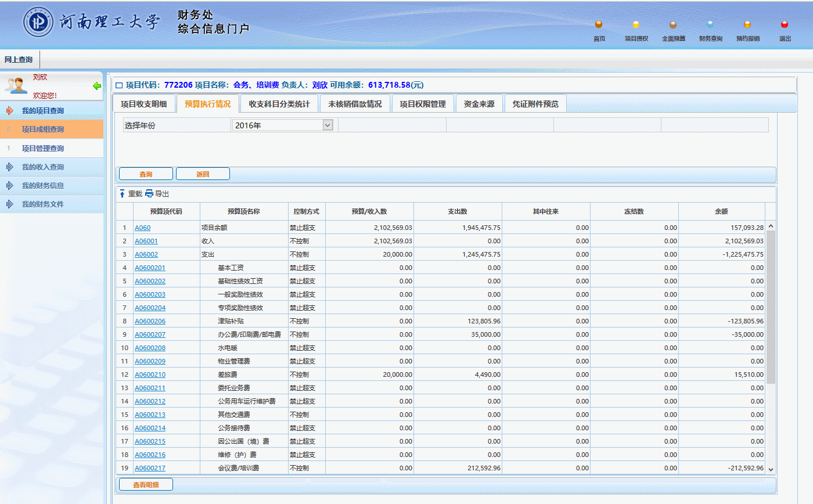This screenshot has height=504, width=813.
Task: Switch to 项目权限管理 tab
Action: point(423,104)
